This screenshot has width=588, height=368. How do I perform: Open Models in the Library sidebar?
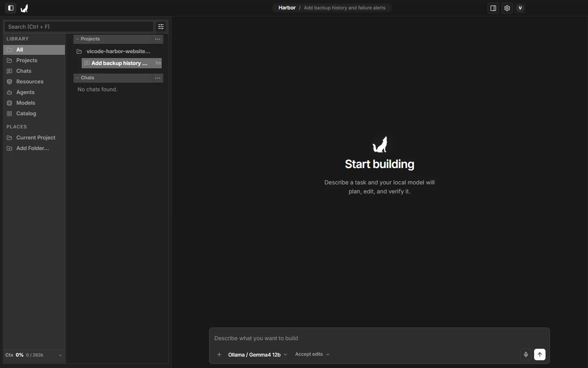pos(34,103)
